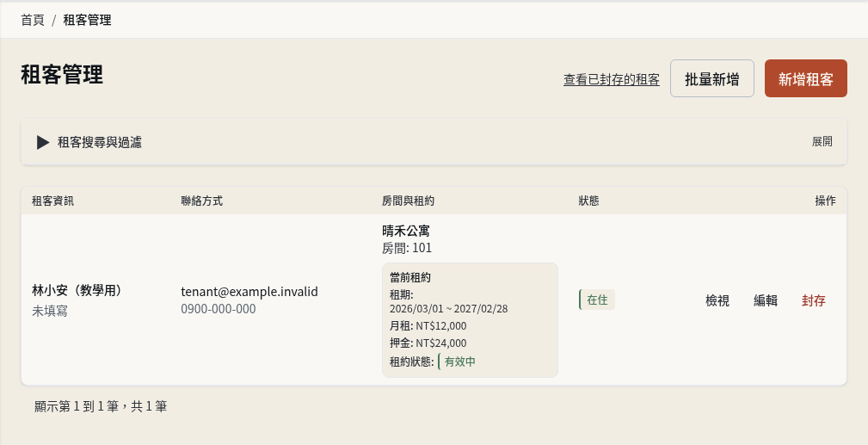The width and height of the screenshot is (868, 445).
Task: Click the 批量新增 button
Action: [712, 78]
